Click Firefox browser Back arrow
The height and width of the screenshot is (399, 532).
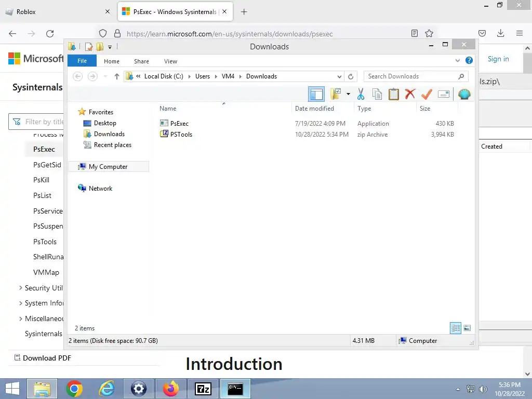pos(12,34)
